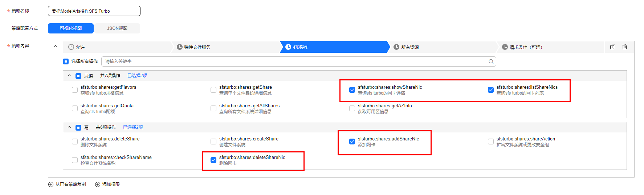Check sfsturbo:shares:getQuota checkbox
Image resolution: width=644 pixels, height=195 pixels.
point(75,108)
